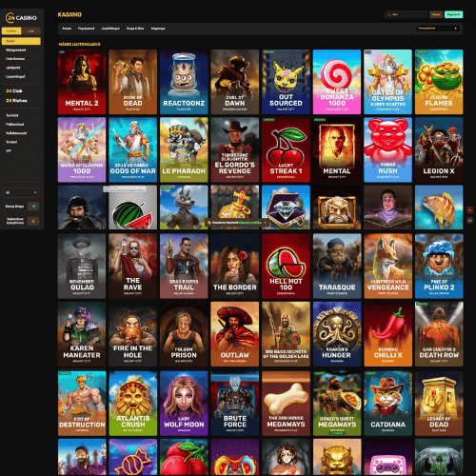Screen dimensions: 476x476
Task: Open the Brute Force game
Action: pyautogui.click(x=235, y=404)
